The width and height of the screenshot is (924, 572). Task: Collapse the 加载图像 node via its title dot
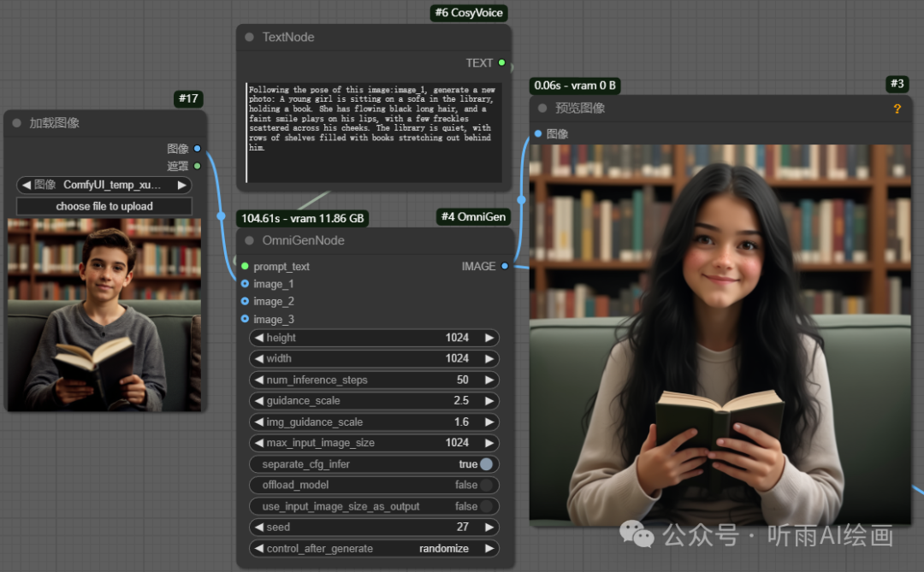coord(16,123)
